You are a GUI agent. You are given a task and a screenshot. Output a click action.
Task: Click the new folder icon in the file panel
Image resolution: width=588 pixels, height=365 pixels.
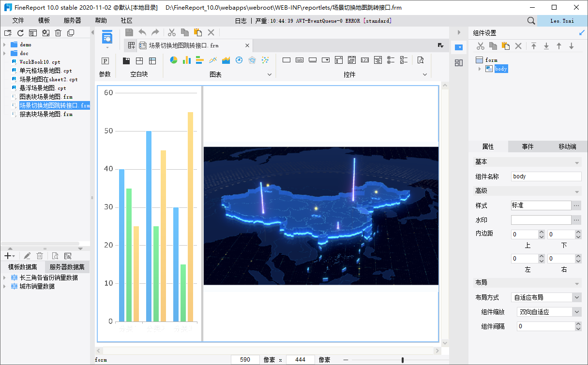tap(8, 33)
